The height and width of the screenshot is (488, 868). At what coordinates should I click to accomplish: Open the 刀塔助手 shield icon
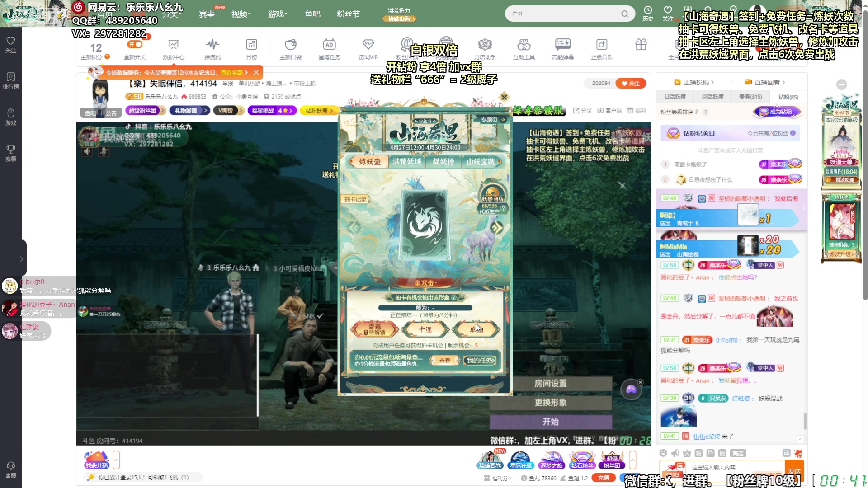point(485,49)
